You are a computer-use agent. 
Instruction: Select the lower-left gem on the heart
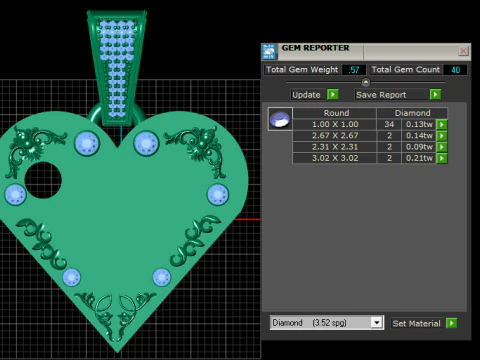point(72,277)
